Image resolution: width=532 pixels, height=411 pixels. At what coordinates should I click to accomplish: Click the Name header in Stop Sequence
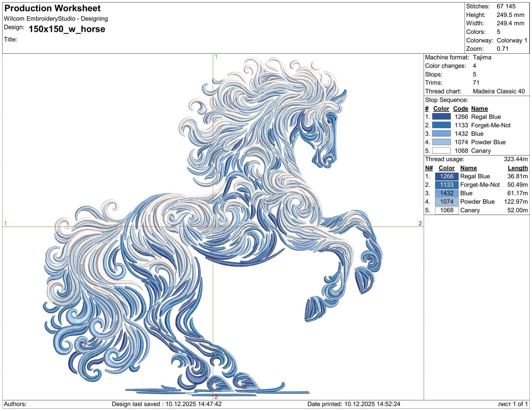point(480,109)
